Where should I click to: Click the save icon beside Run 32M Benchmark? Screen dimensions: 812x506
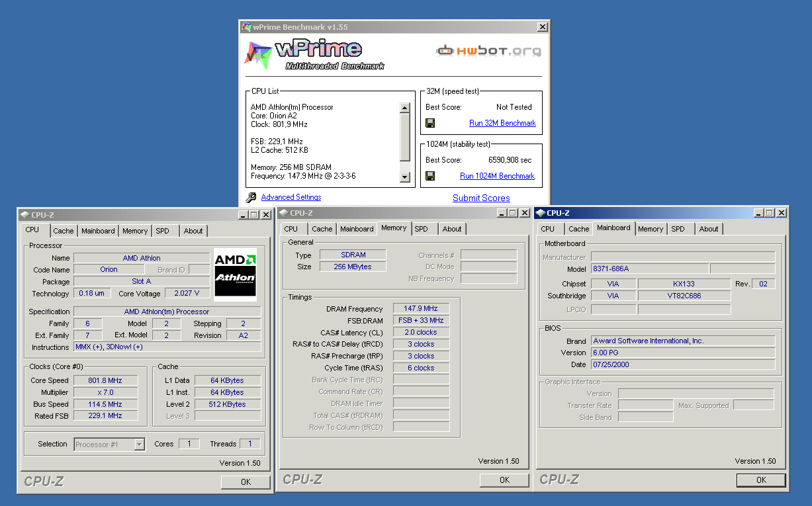[x=430, y=123]
